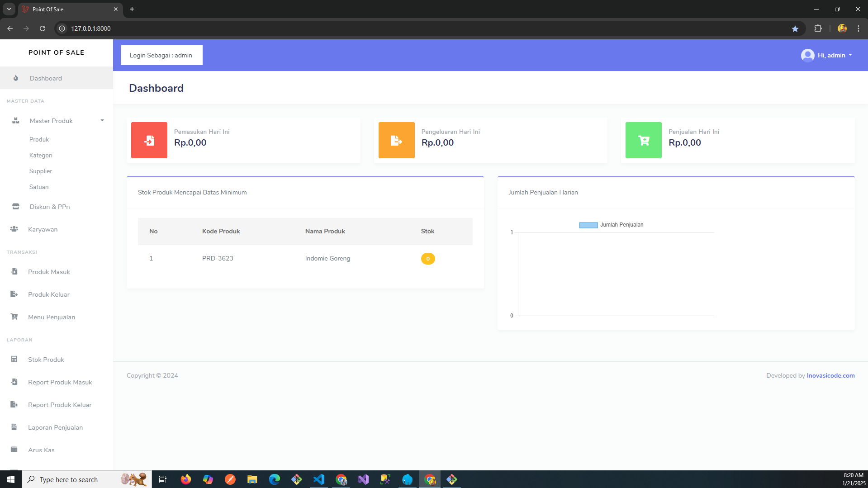The height and width of the screenshot is (488, 868).
Task: Click the orange Pengeluaran Hari Ini icon
Action: 396,140
